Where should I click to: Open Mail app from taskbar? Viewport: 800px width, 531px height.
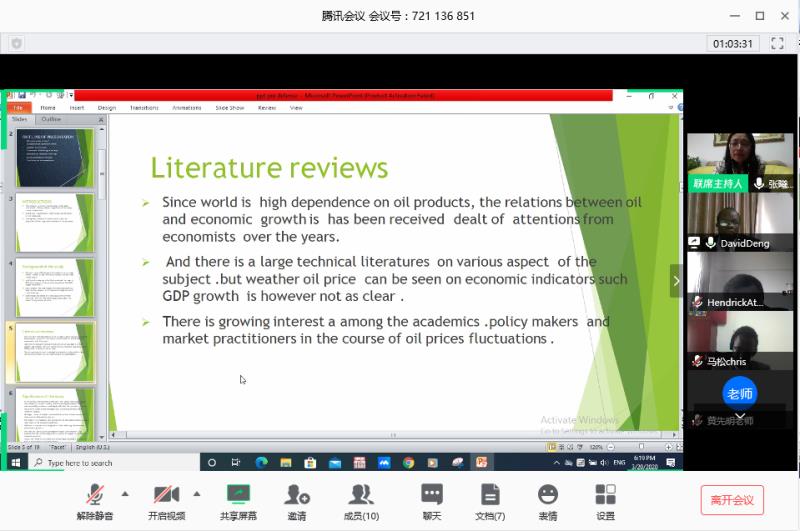tap(335, 463)
